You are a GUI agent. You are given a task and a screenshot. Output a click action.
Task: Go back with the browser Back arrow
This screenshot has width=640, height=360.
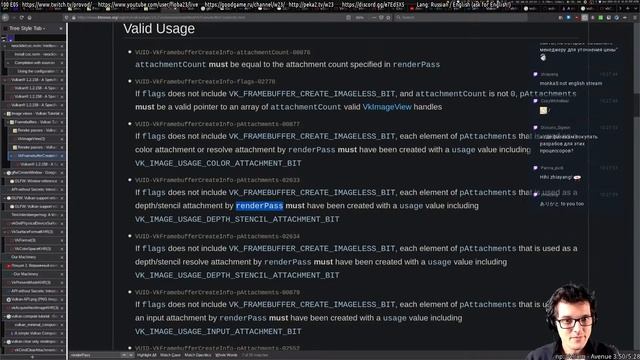click(x=5, y=18)
